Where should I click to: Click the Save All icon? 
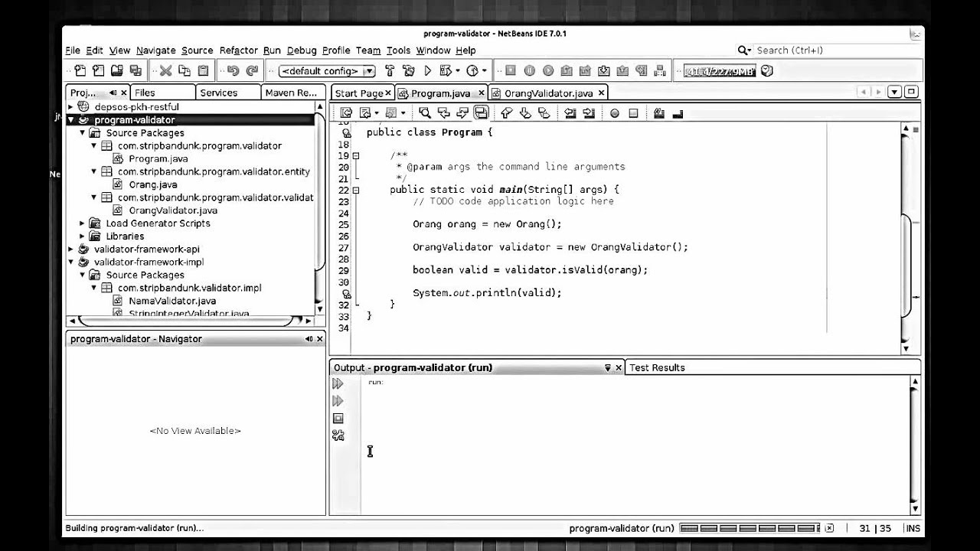click(136, 70)
